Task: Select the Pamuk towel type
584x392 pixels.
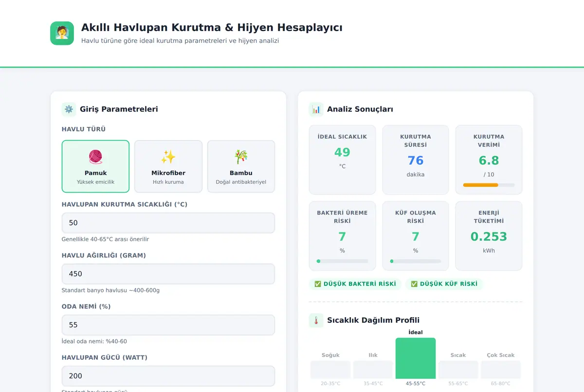Action: point(95,166)
